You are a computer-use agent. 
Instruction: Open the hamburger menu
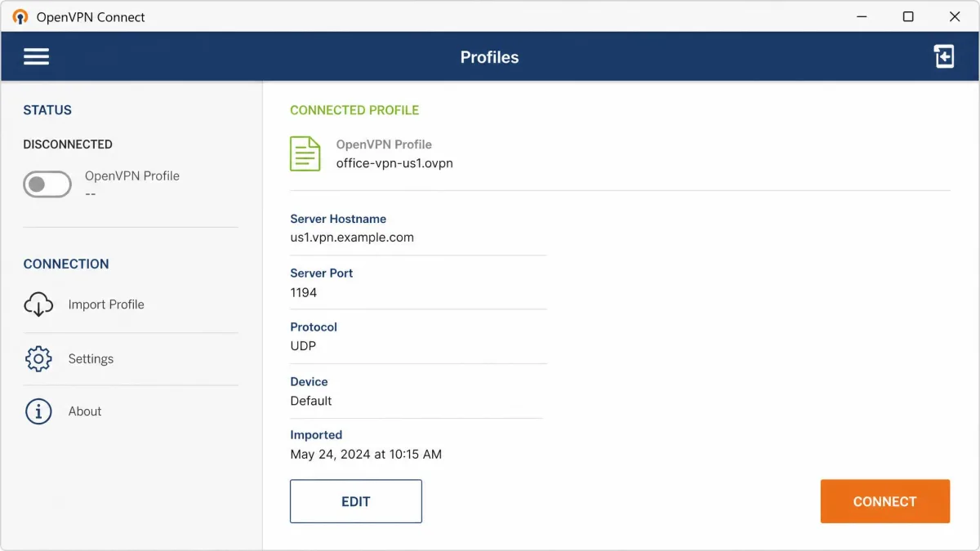pyautogui.click(x=36, y=56)
